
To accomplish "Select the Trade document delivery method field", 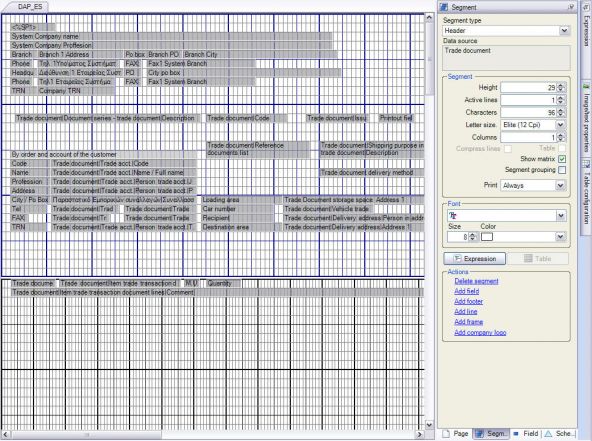I will point(372,173).
